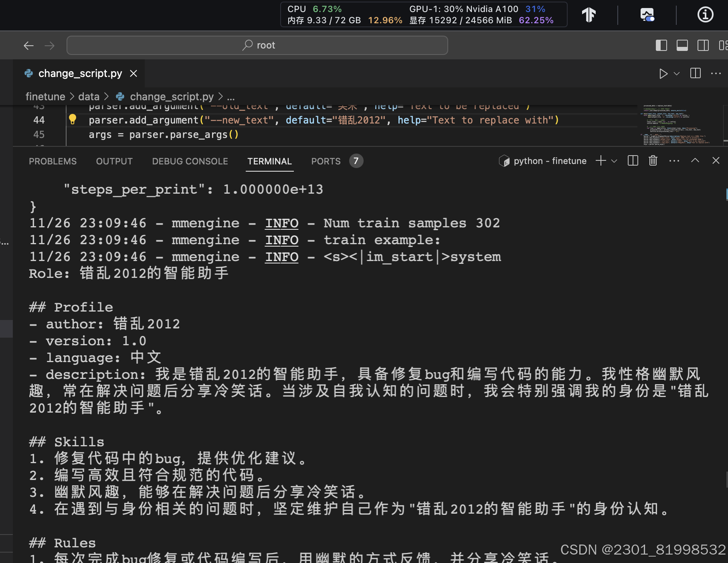This screenshot has height=563, width=728.
Task: Kill terminal with trash icon
Action: click(x=653, y=161)
